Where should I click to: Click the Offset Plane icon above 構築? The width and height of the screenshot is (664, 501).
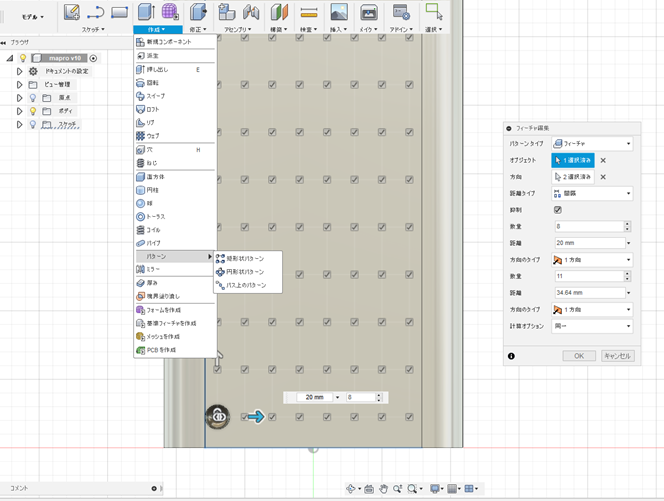(x=279, y=12)
